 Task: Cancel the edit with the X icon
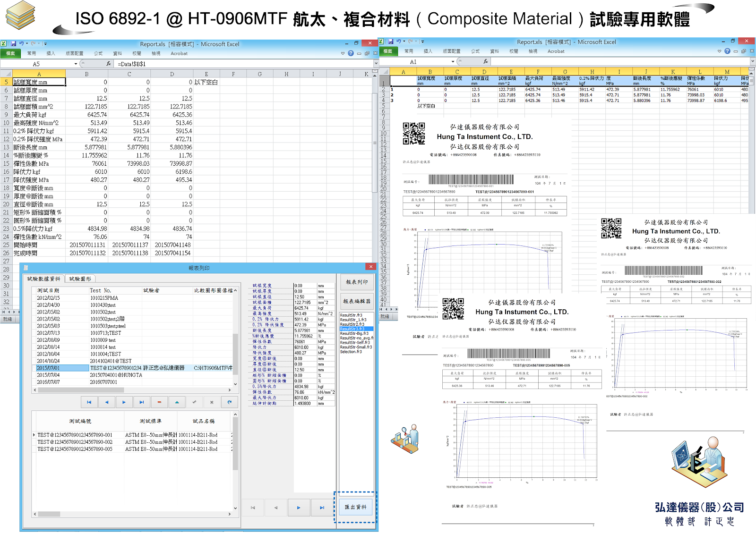pos(212,402)
